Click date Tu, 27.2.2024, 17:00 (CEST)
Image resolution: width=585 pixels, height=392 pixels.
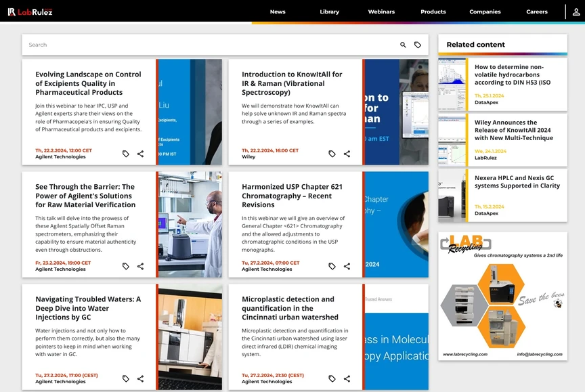click(x=66, y=375)
